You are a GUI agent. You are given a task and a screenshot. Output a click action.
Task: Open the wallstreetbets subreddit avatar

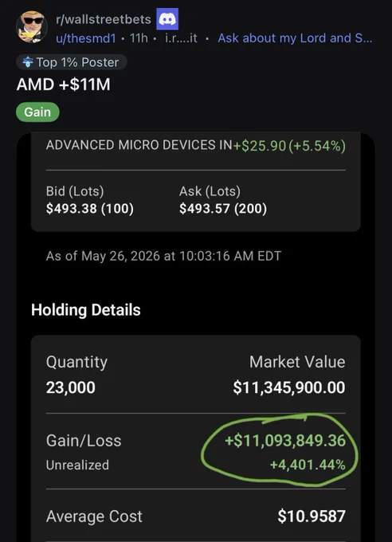[x=32, y=27]
